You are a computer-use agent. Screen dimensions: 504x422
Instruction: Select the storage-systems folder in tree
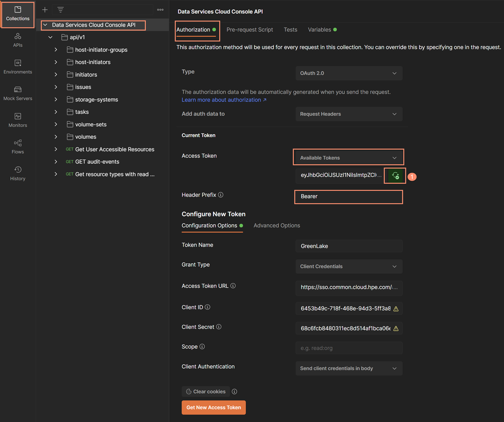coord(93,100)
